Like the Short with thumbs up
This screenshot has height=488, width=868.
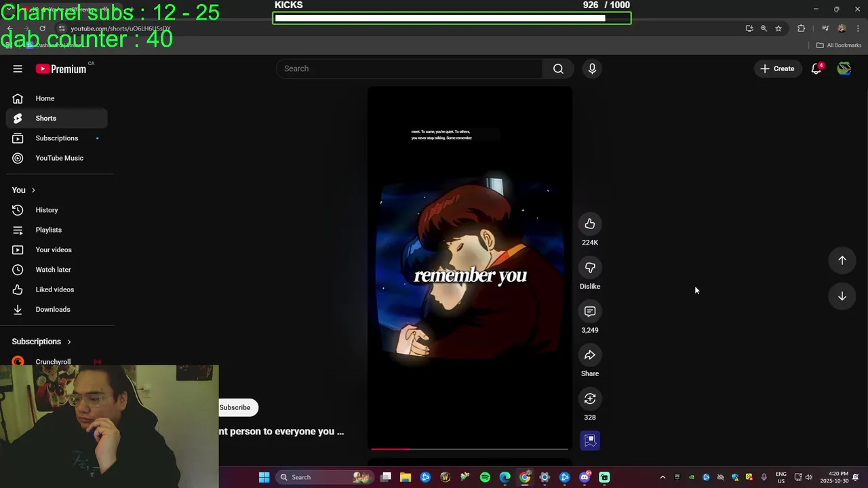coord(590,224)
